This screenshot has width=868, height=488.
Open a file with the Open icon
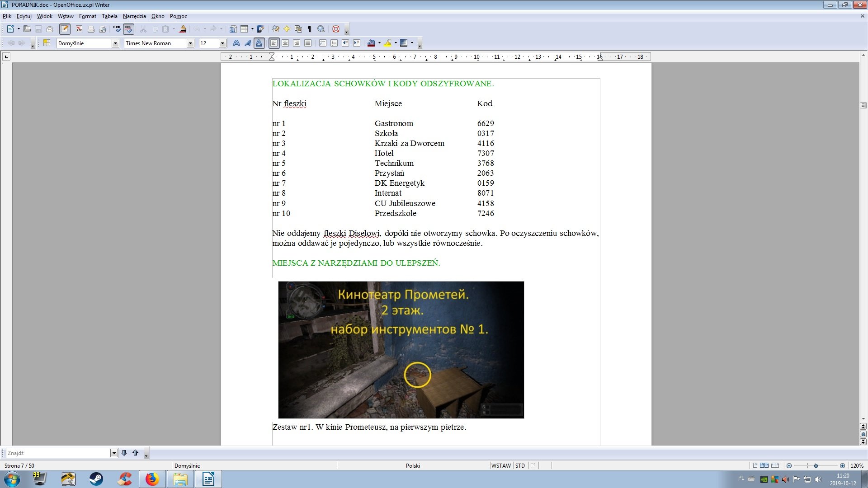click(x=27, y=29)
